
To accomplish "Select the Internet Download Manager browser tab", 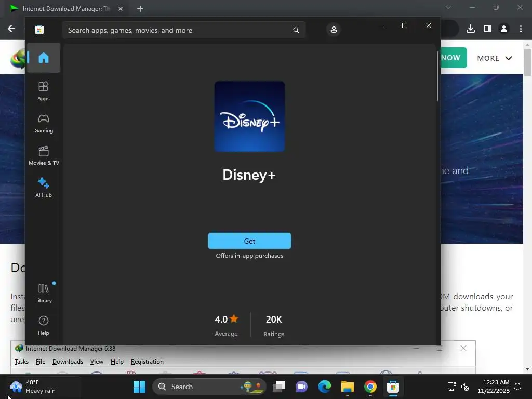I will tap(66, 9).
